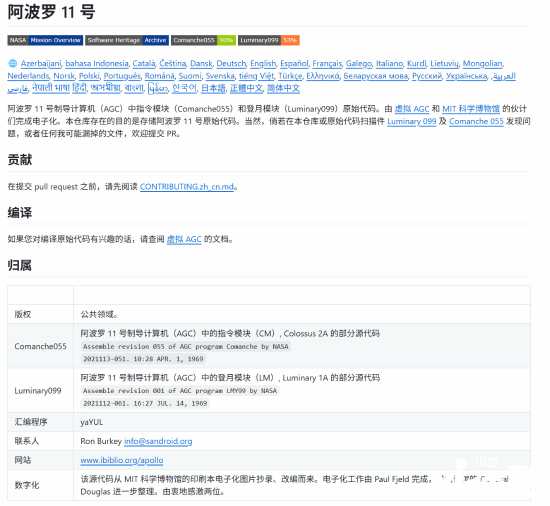The image size is (550, 506).
Task: Open the Русский translation link
Action: click(427, 76)
